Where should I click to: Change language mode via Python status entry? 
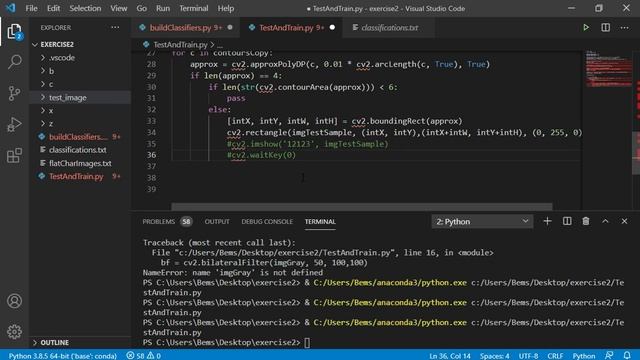pyautogui.click(x=584, y=356)
